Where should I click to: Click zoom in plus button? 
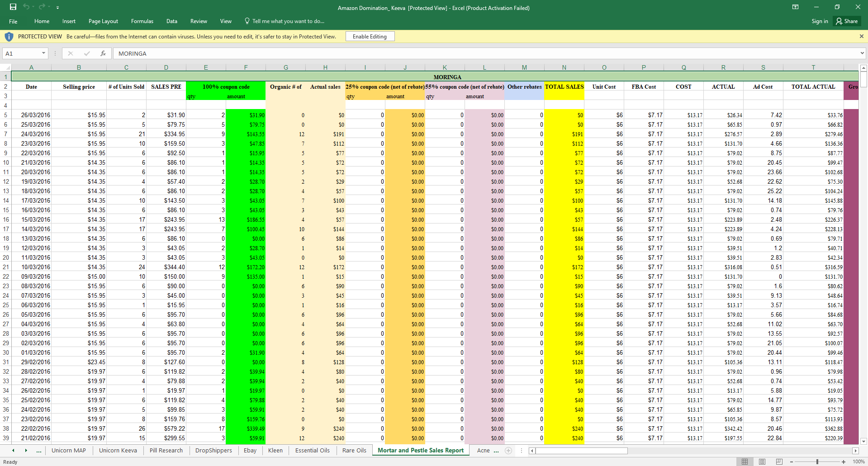coord(844,461)
